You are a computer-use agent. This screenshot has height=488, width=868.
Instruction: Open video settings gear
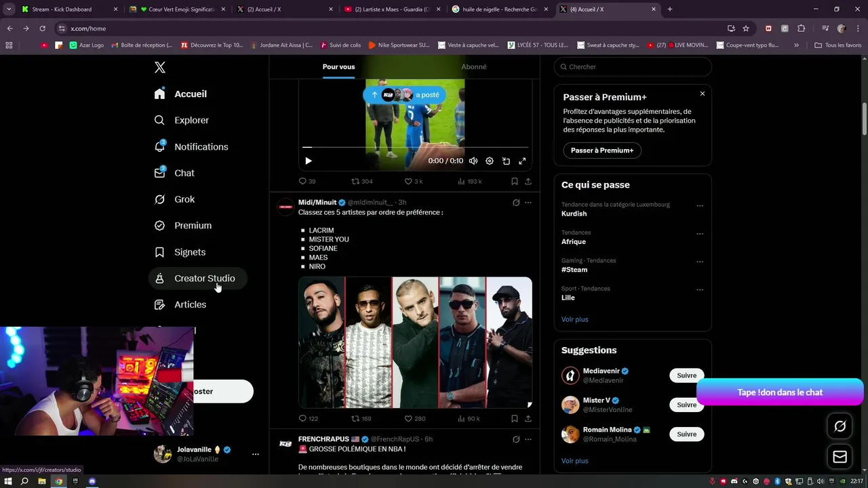point(490,161)
